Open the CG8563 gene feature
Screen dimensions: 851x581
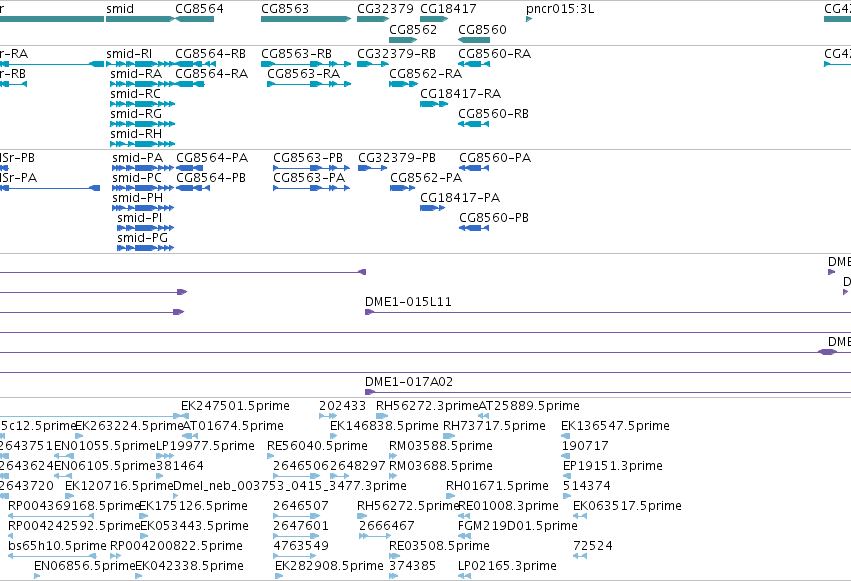[x=306, y=19]
